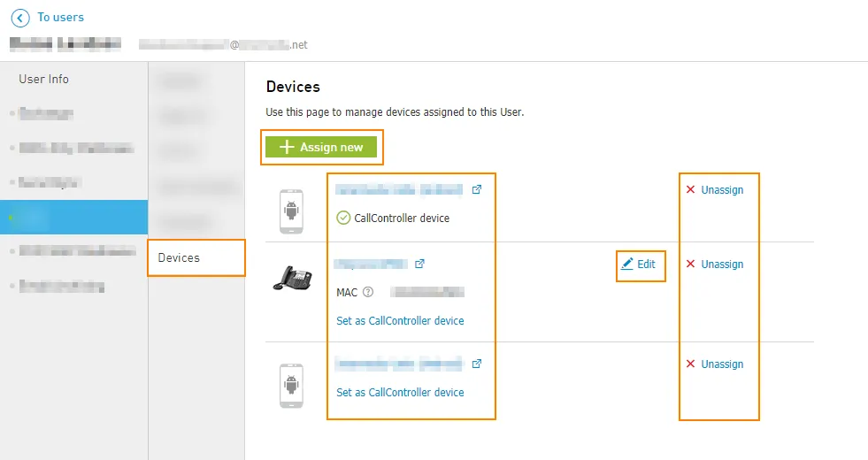The width and height of the screenshot is (868, 460).
Task: Set last Android device as CallController device
Action: [400, 393]
